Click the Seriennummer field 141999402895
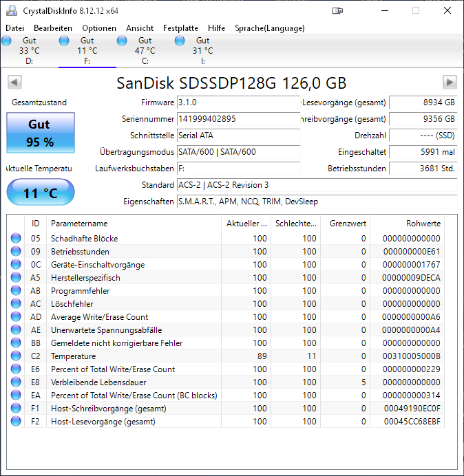 [x=238, y=119]
